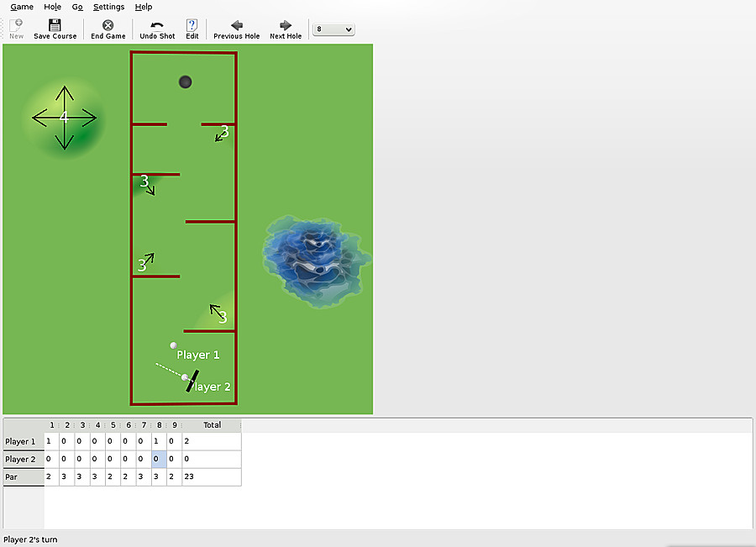Click the hole 1 column header
Screen dimensions: 756x547
(x=51, y=425)
